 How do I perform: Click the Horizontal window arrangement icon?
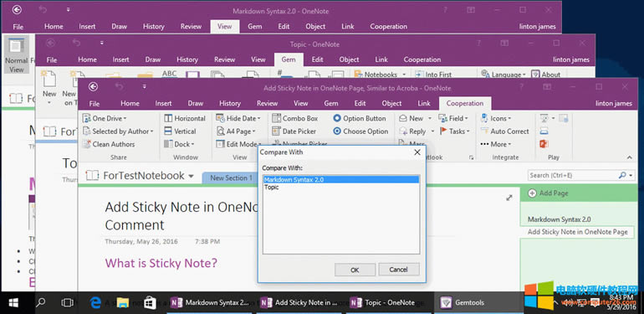click(168, 118)
